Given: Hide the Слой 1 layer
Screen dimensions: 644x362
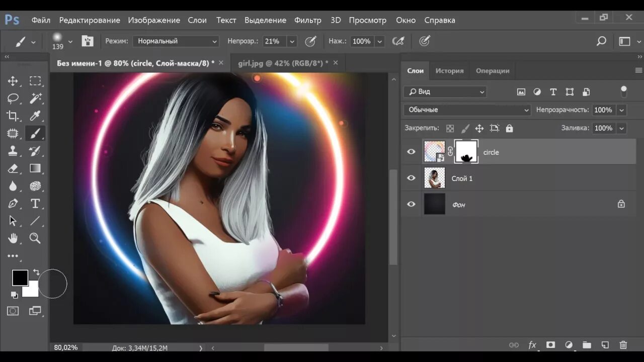Looking at the screenshot, I should [412, 178].
